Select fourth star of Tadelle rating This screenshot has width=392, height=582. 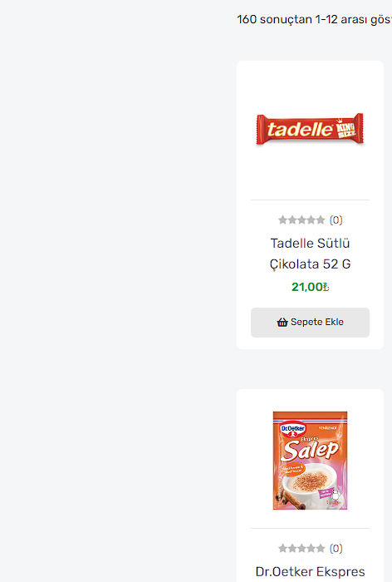[x=311, y=220]
